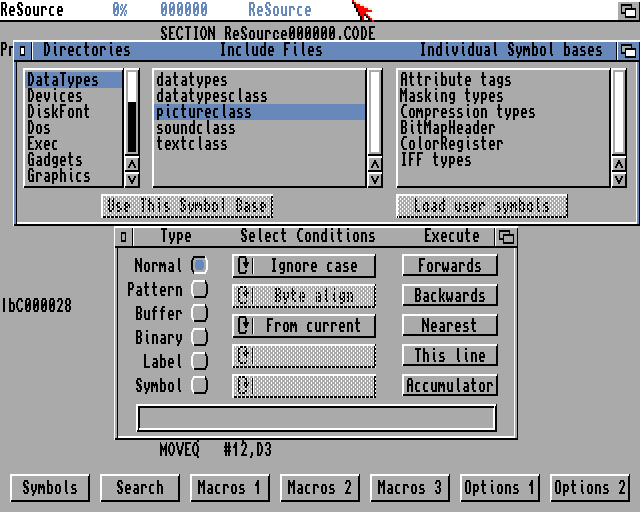This screenshot has height=512, width=640.
Task: Select DiskFont in Directories list
Action: pos(74,112)
